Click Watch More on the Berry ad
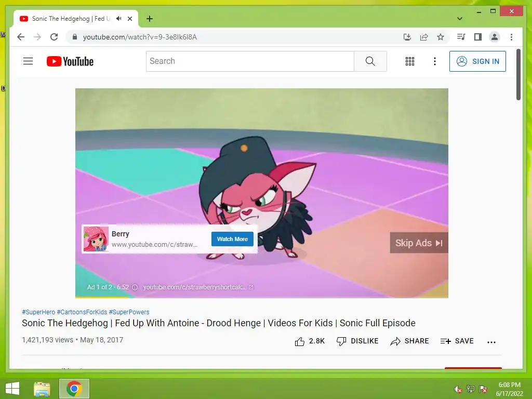 click(x=232, y=239)
